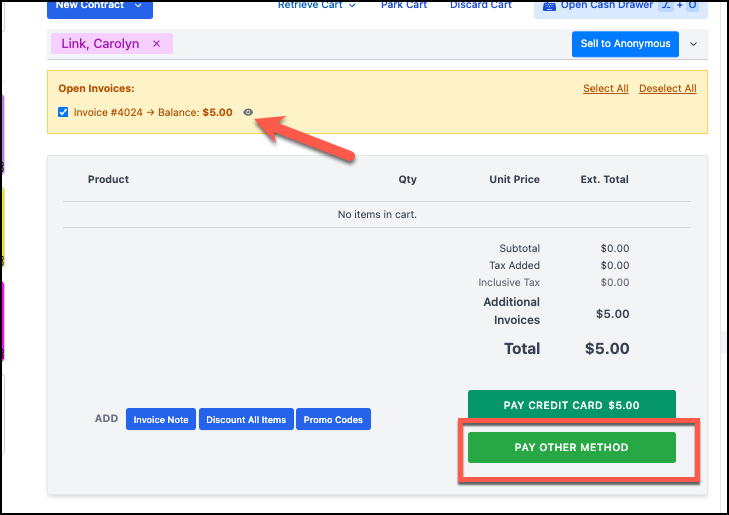Click Park Cart in the top bar

(x=404, y=5)
